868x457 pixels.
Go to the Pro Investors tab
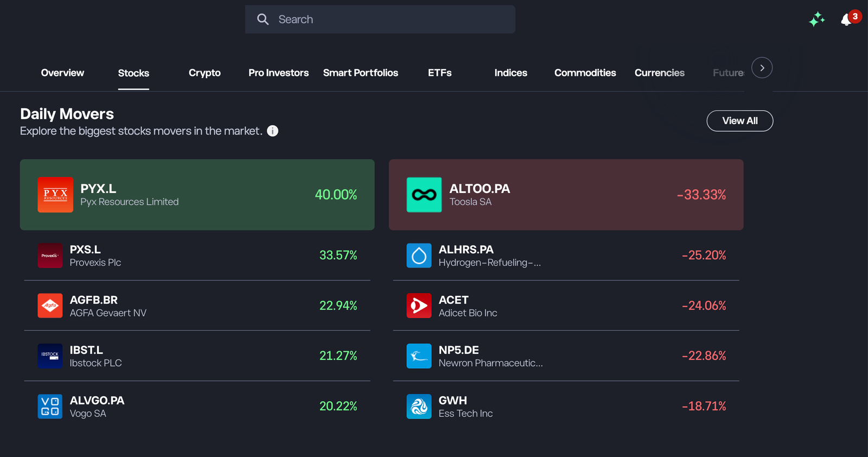pyautogui.click(x=278, y=73)
